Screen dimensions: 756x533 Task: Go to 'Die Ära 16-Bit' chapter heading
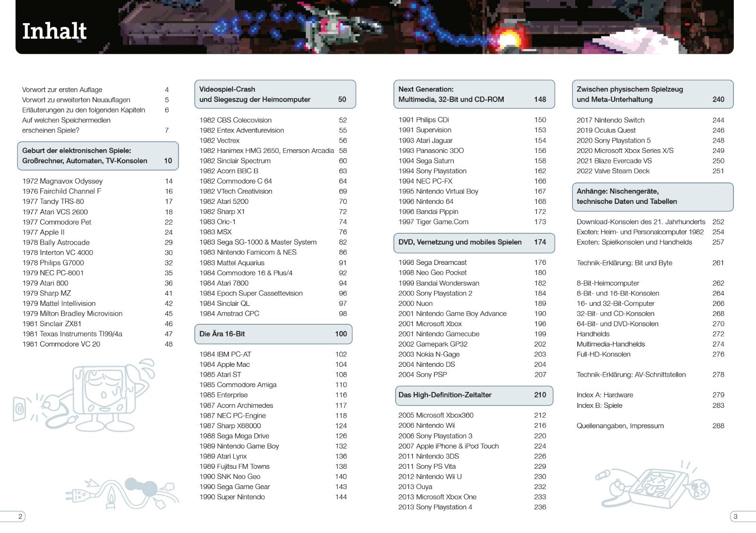coord(274,334)
